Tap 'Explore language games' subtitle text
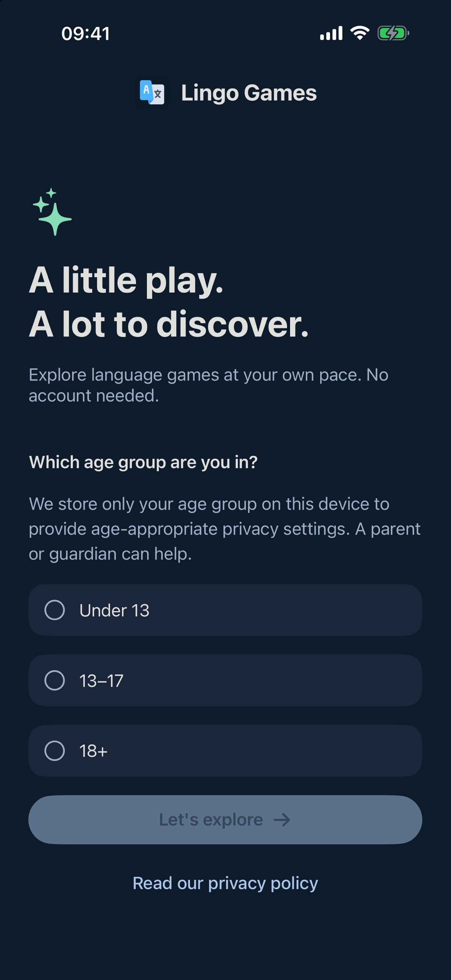The height and width of the screenshot is (980, 451). click(x=209, y=385)
